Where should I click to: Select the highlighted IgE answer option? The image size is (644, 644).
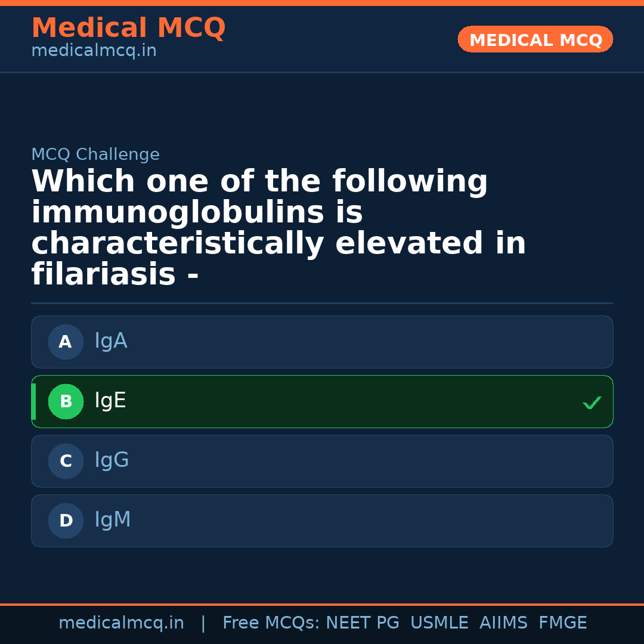[x=322, y=401]
